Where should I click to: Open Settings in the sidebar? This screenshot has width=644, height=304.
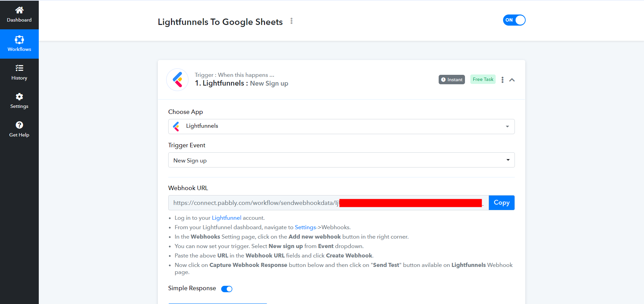point(19,101)
